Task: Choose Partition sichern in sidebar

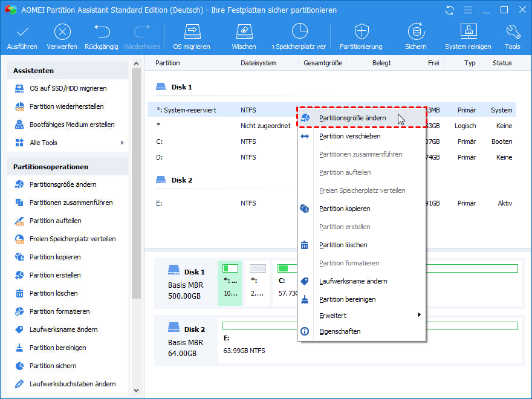Action: (x=68, y=366)
